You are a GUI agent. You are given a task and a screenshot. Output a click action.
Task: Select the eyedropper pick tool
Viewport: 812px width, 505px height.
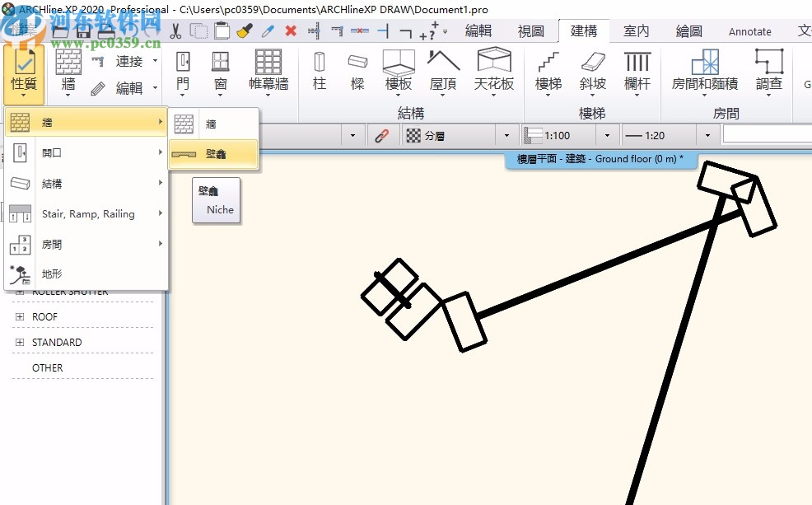[x=268, y=31]
